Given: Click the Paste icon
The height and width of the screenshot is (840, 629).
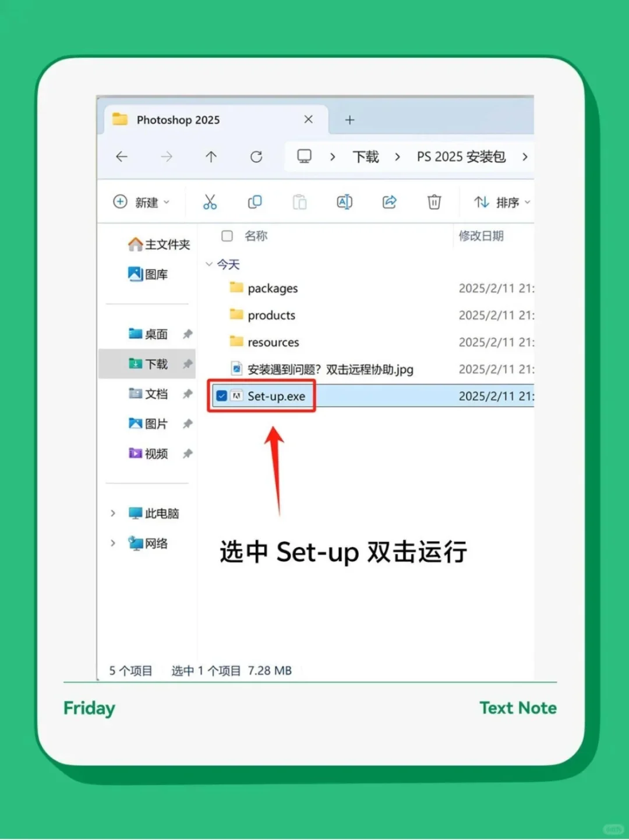Looking at the screenshot, I should click(x=299, y=202).
